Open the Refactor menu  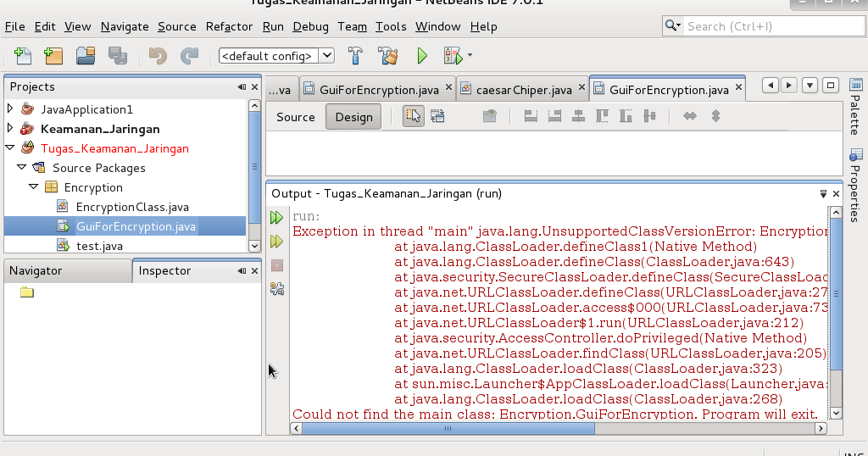(229, 26)
